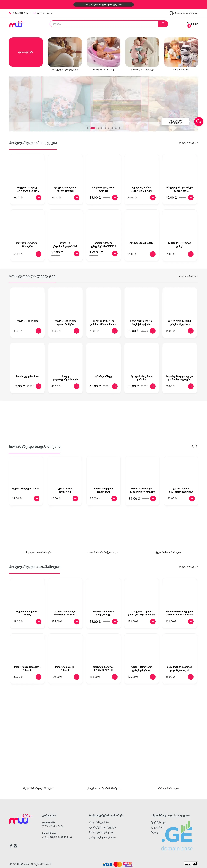Screen dimensions: 207x868
Task: Click the search input field
Action: 104,24
